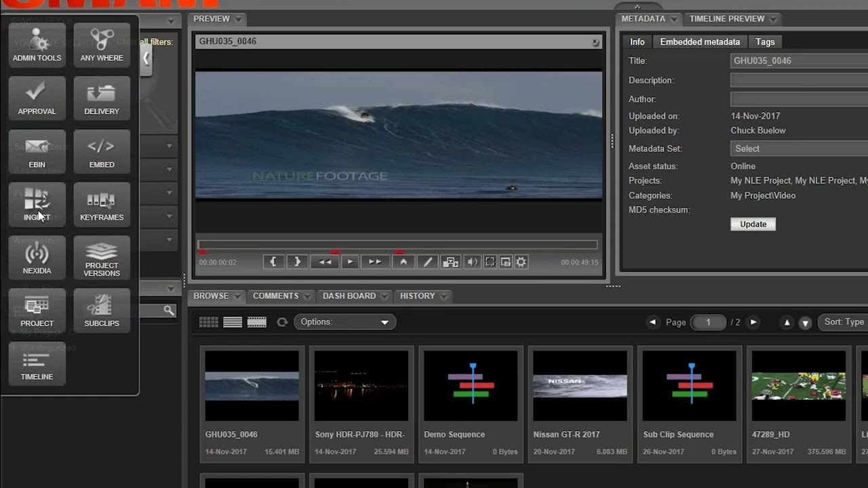Switch to the Embedded metadata tab

[x=700, y=42]
